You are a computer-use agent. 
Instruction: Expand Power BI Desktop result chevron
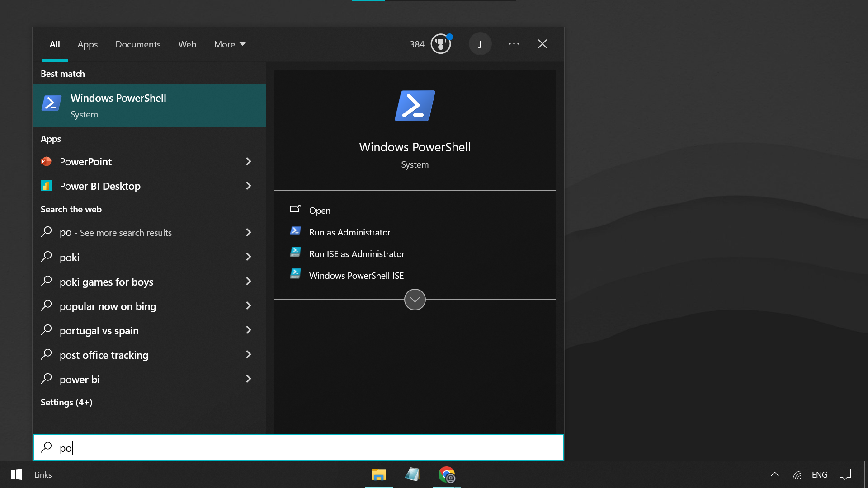point(248,186)
